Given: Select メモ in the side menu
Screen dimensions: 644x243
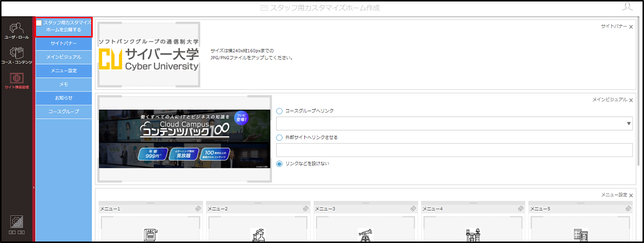Looking at the screenshot, I should point(64,84).
